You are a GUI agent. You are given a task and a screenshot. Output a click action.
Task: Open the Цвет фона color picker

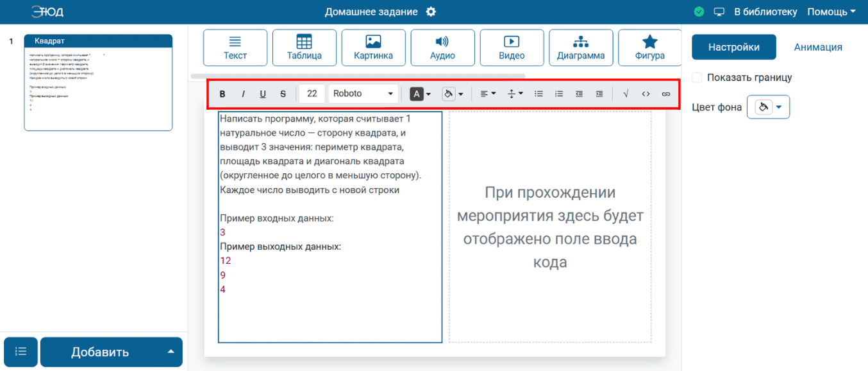click(x=768, y=107)
